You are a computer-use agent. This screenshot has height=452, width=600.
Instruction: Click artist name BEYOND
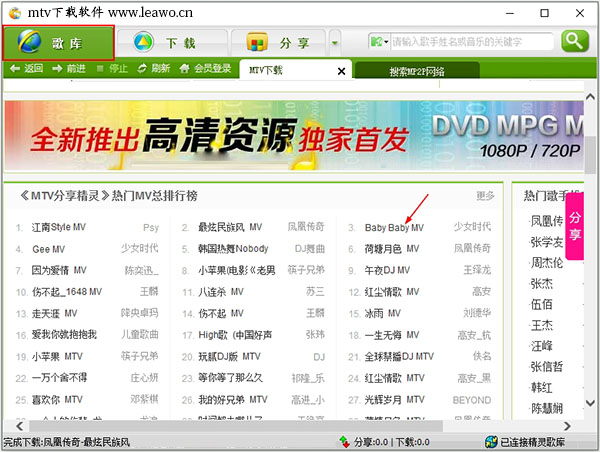[x=472, y=400]
